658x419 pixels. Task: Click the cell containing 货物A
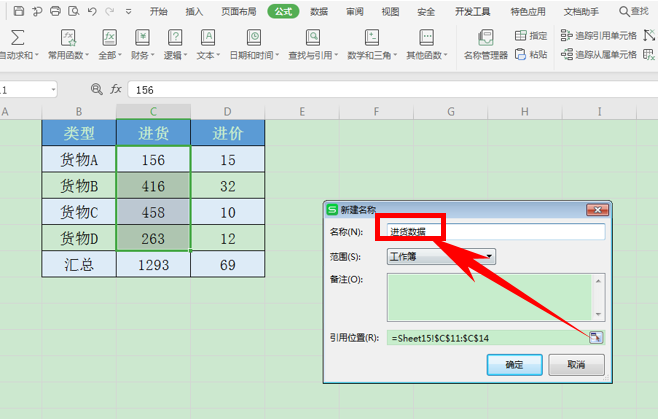click(x=79, y=160)
